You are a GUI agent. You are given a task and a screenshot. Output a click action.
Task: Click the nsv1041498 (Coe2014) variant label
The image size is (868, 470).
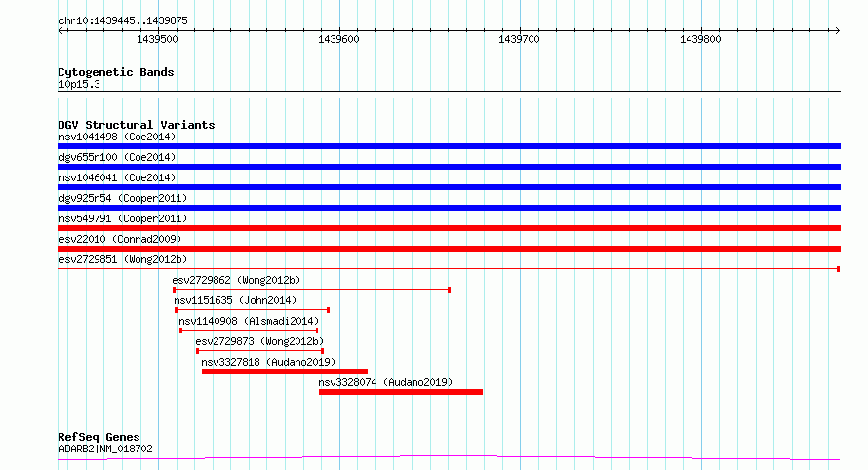(117, 137)
